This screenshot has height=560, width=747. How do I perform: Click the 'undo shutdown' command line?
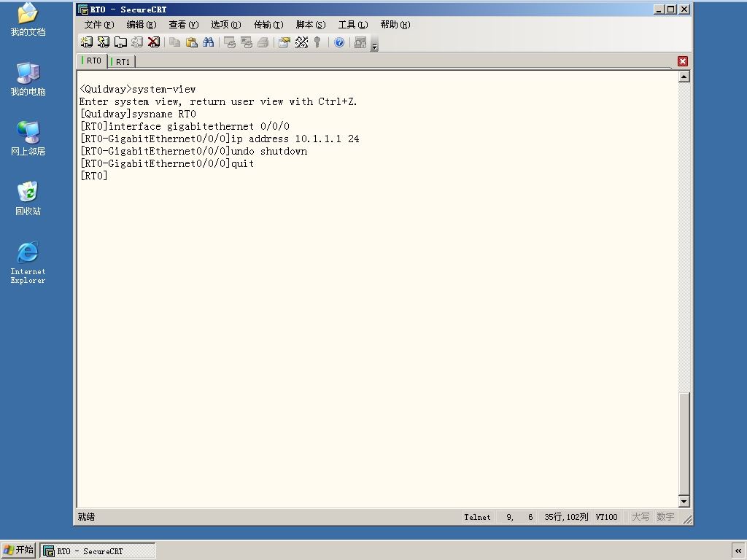click(x=193, y=151)
